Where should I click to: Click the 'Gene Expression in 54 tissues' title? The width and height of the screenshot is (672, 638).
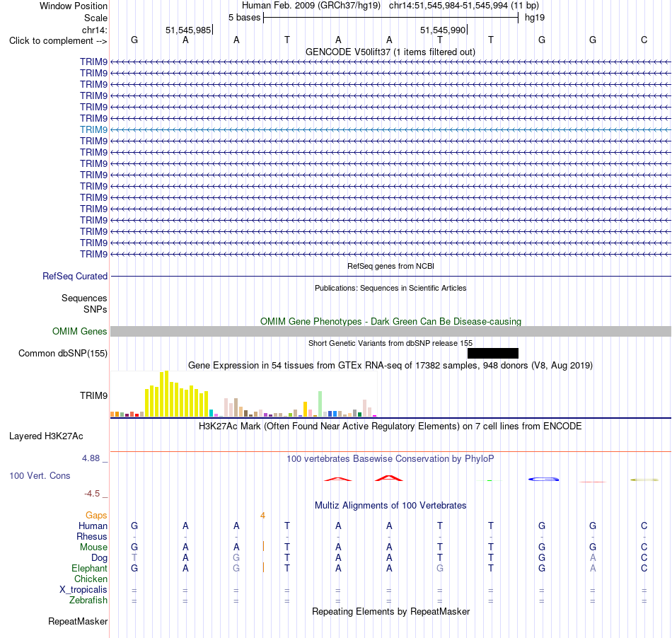(390, 366)
